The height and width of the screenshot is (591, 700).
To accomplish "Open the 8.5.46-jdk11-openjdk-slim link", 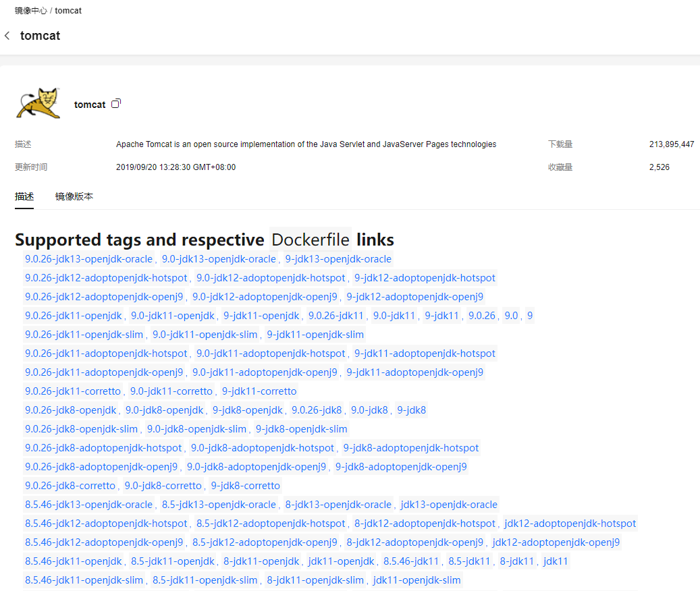I will (84, 580).
